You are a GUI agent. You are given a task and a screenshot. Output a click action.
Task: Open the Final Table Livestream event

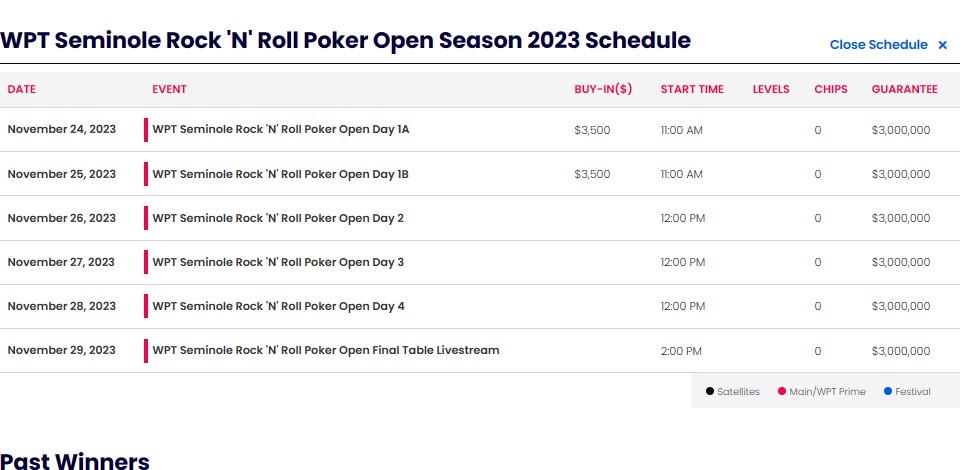click(x=326, y=350)
